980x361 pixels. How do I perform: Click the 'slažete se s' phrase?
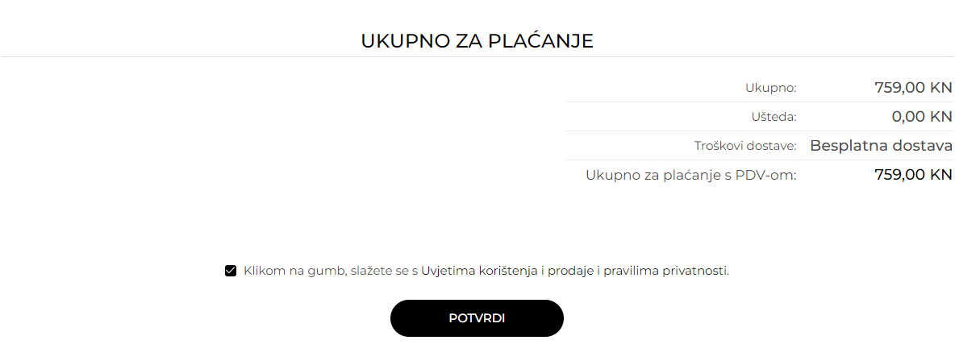point(385,271)
